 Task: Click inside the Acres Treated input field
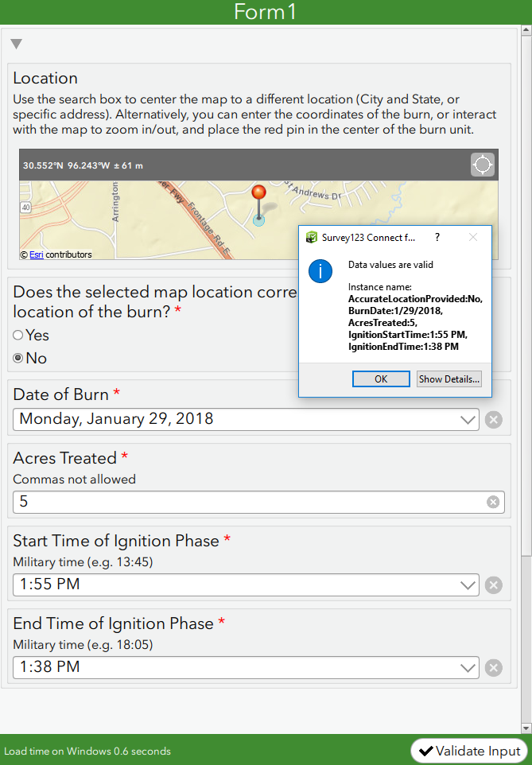coord(247,502)
